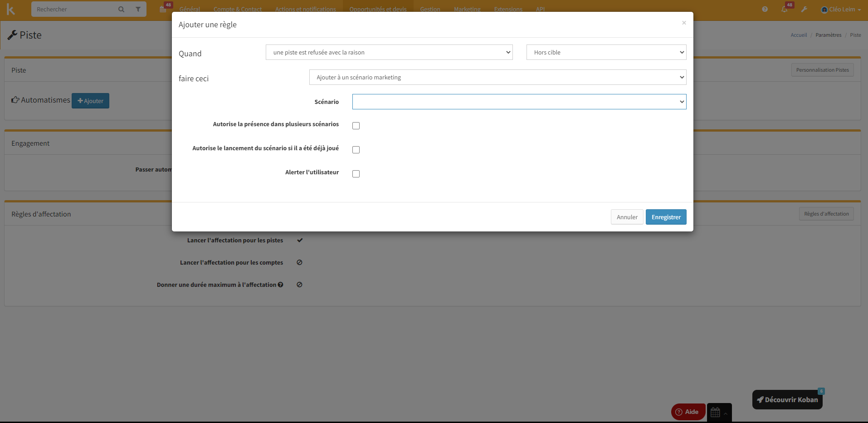Click the Annuler button

(627, 217)
